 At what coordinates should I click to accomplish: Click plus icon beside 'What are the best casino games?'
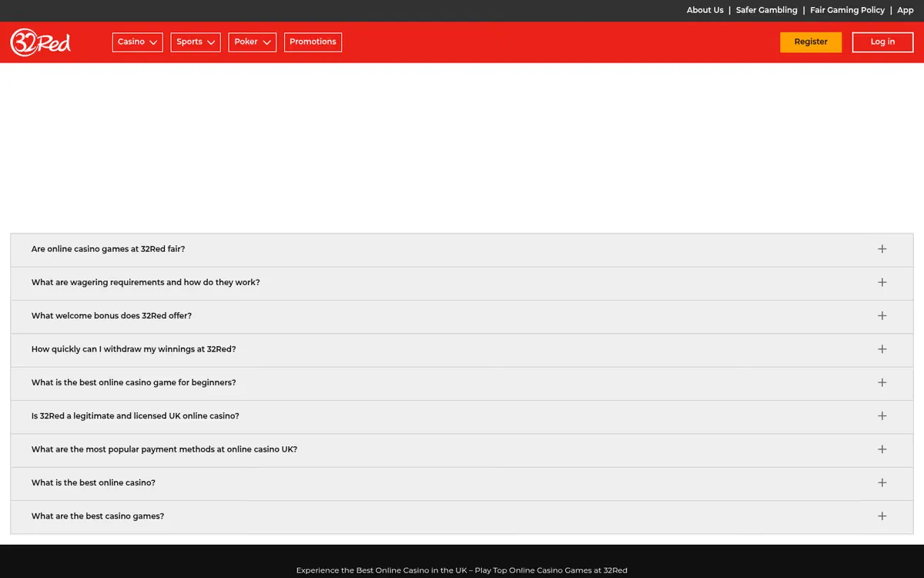pyautogui.click(x=882, y=516)
